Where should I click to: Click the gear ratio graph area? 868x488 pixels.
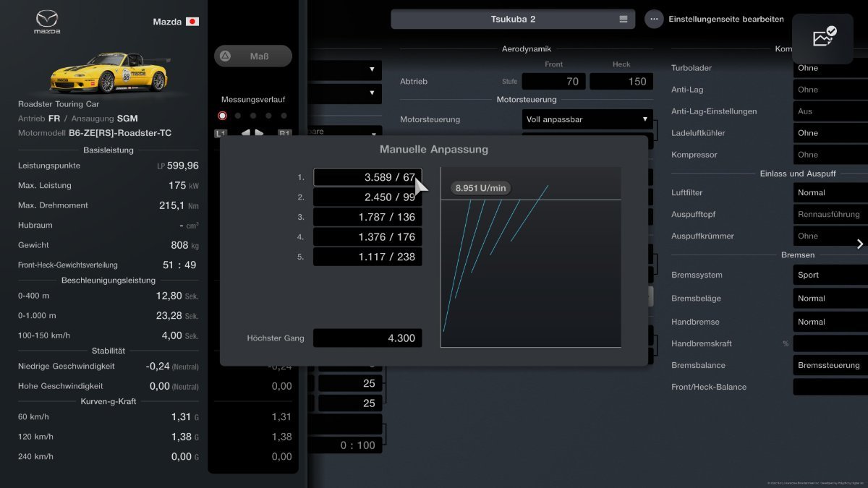click(531, 257)
